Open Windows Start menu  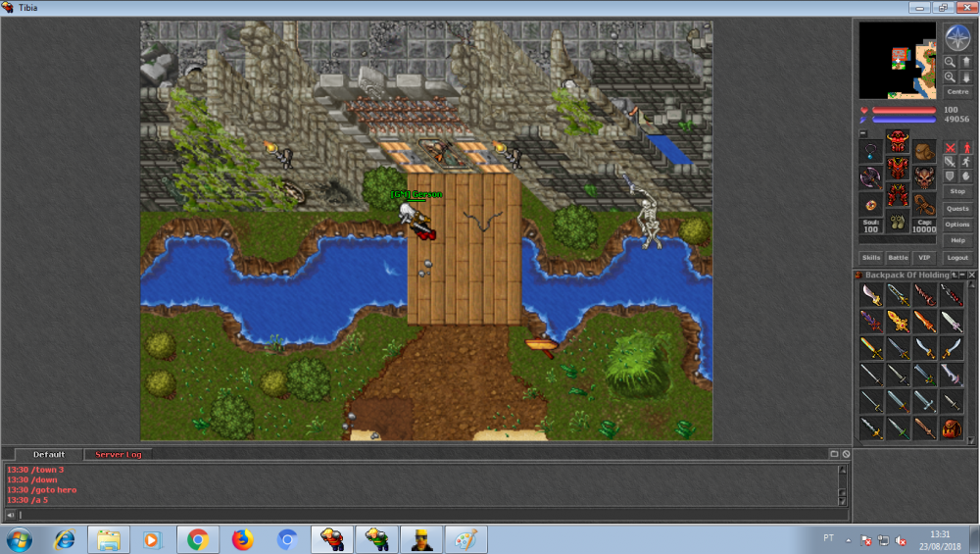point(19,539)
